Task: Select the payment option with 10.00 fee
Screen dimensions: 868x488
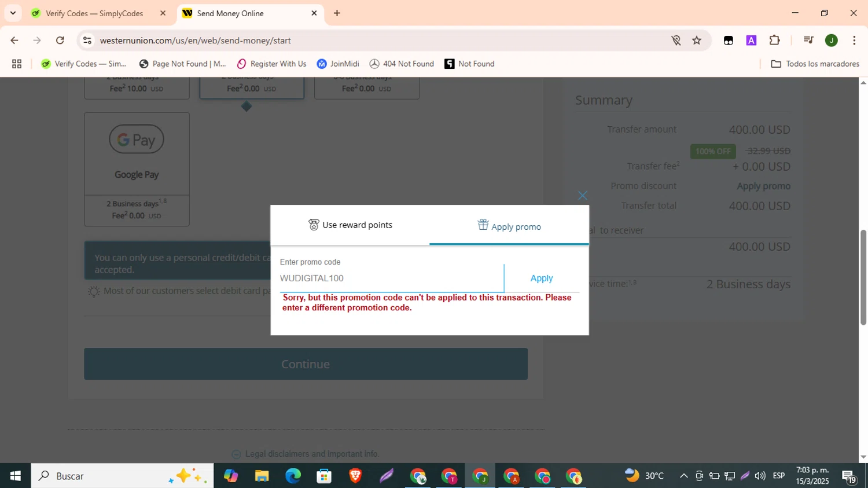Action: pyautogui.click(x=137, y=88)
